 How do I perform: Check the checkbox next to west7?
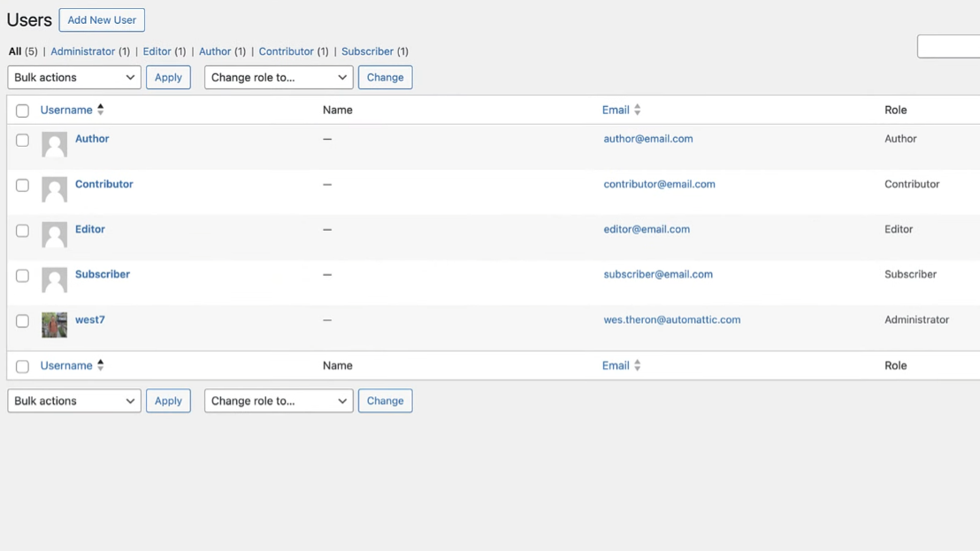pyautogui.click(x=22, y=319)
